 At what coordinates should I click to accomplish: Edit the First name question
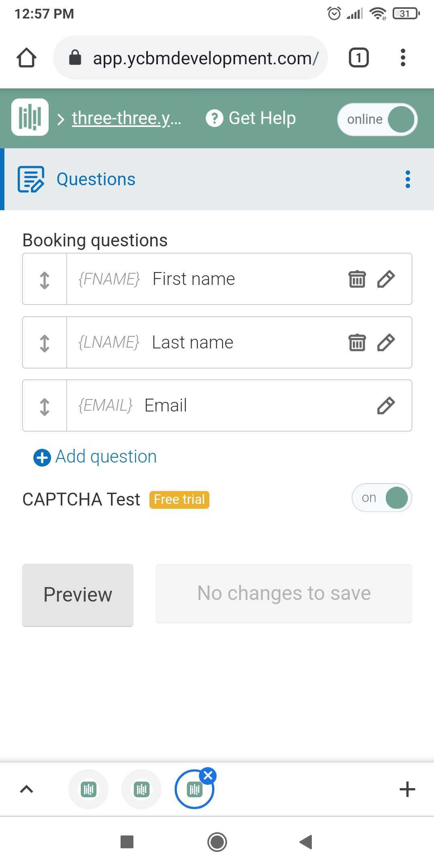[x=386, y=279]
